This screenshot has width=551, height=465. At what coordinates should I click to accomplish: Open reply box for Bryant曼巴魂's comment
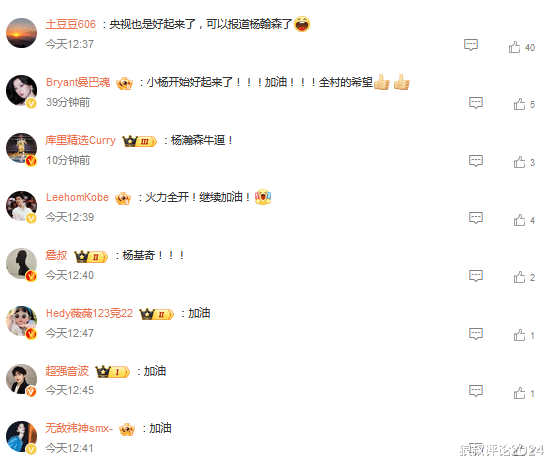pyautogui.click(x=476, y=103)
